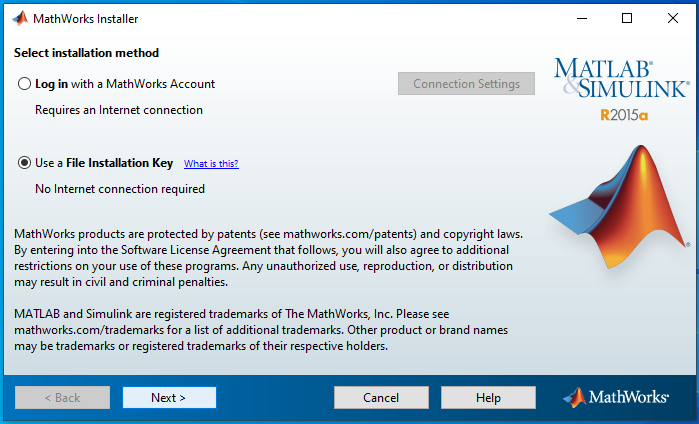Close the MathWorks Installer window
The width and height of the screenshot is (699, 424).
[x=673, y=18]
